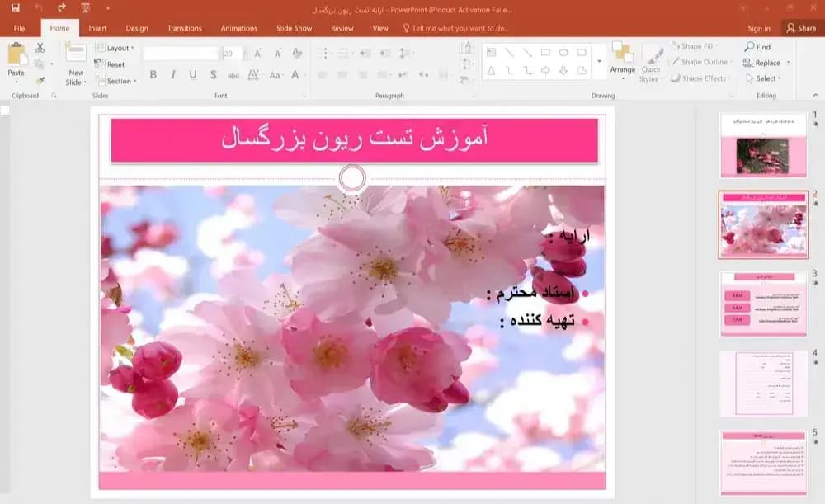The width and height of the screenshot is (825, 504).
Task: Open the File tab
Action: click(20, 28)
